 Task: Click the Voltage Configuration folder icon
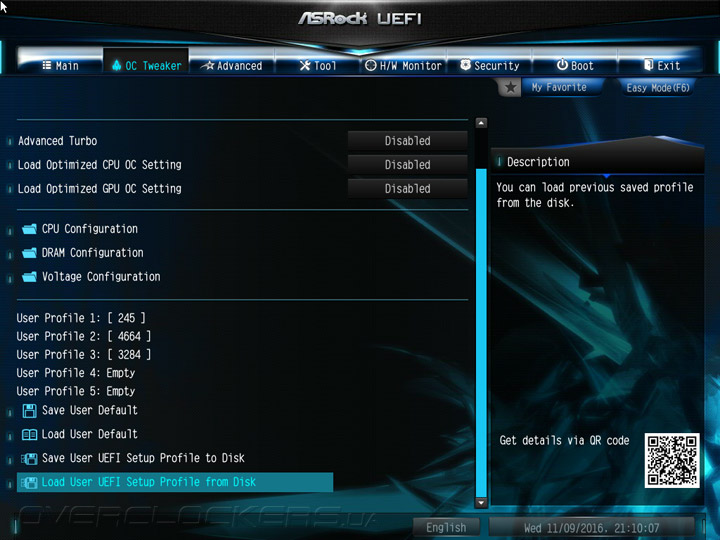29,276
